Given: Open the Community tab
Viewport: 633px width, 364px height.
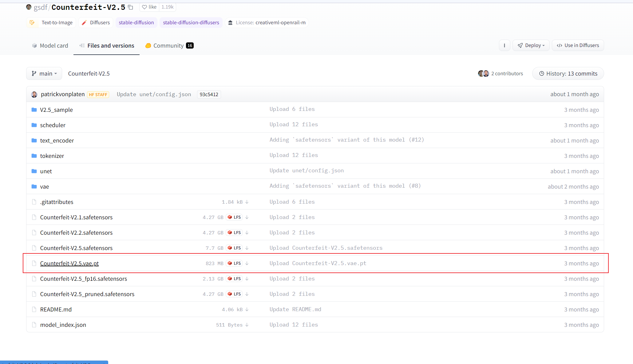Looking at the screenshot, I should tap(169, 45).
